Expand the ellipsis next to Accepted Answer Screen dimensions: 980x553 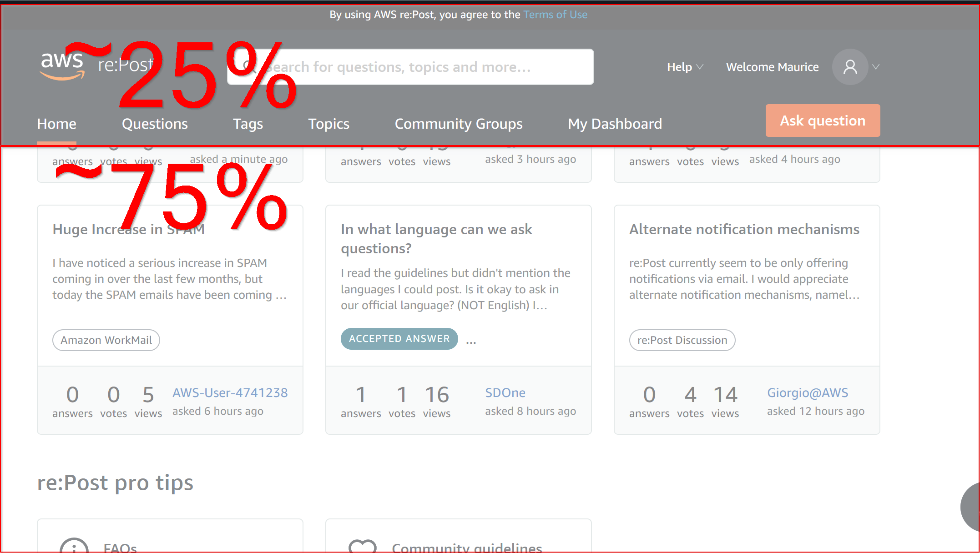[x=471, y=341]
